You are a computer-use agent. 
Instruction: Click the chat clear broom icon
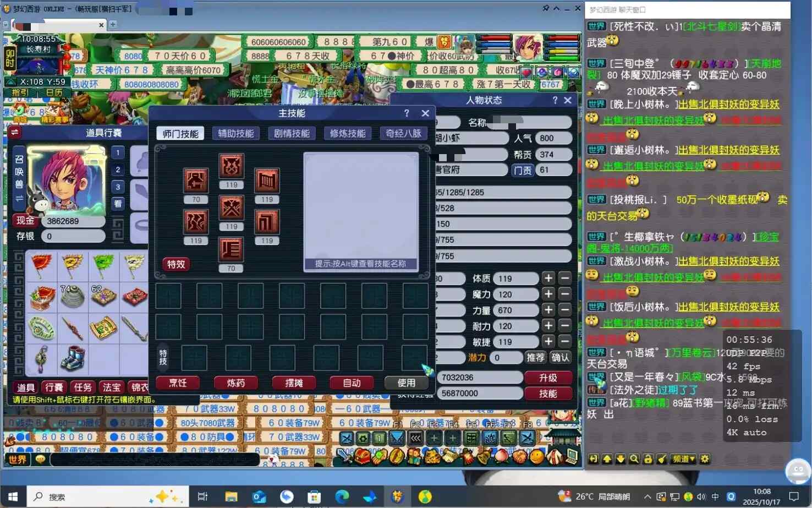pos(662,459)
